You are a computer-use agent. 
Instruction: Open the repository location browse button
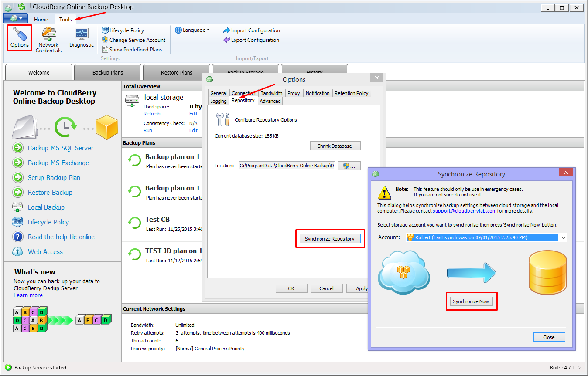[x=349, y=166]
